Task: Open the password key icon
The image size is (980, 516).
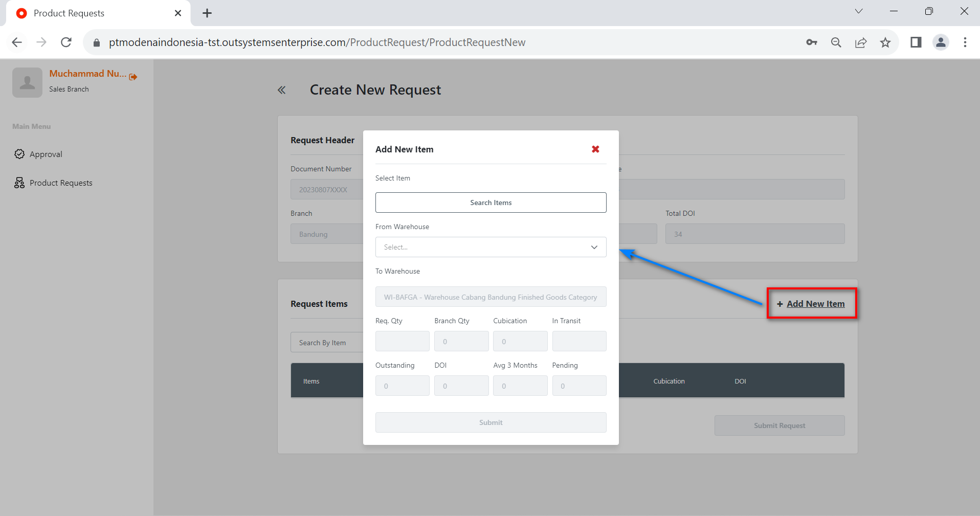Action: [812, 42]
